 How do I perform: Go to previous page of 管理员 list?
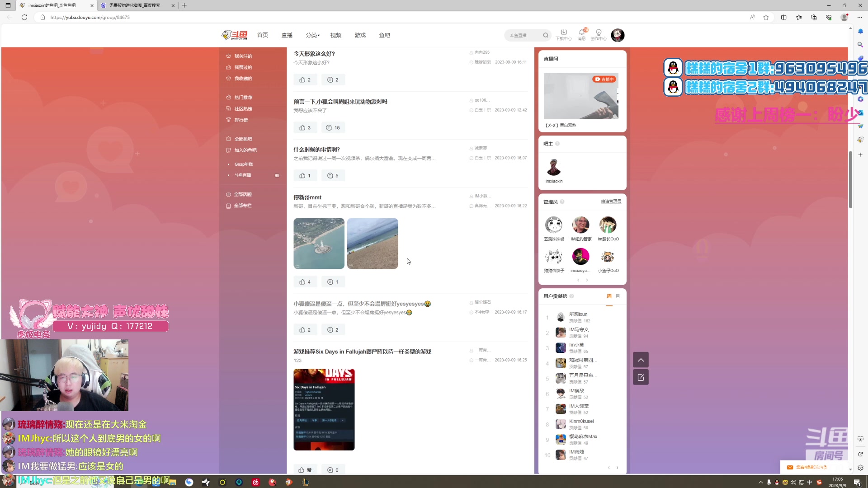(x=578, y=280)
